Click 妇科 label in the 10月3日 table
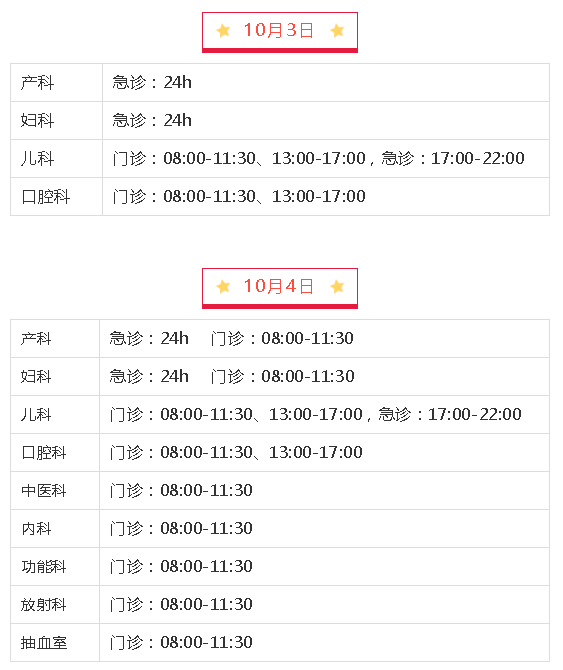563x670 pixels. (x=38, y=120)
